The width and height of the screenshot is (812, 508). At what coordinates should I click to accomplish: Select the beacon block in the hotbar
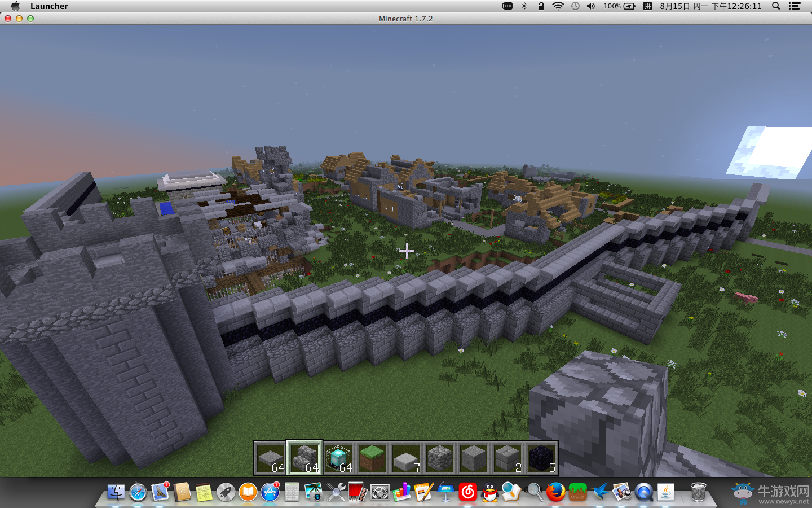[338, 458]
